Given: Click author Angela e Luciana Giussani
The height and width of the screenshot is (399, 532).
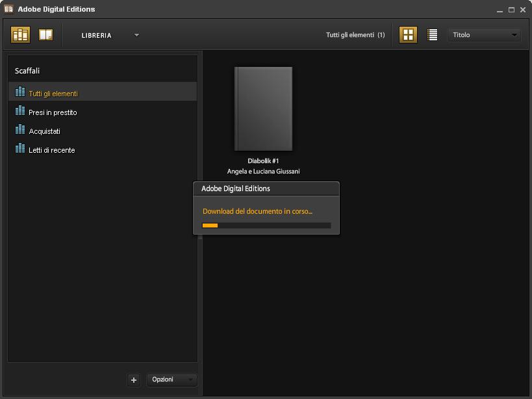Looking at the screenshot, I should click(x=263, y=172).
